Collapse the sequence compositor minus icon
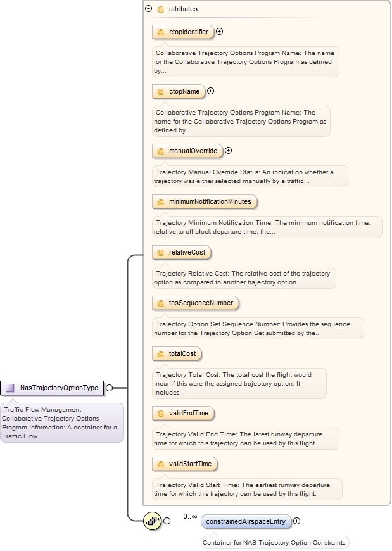 point(167,521)
